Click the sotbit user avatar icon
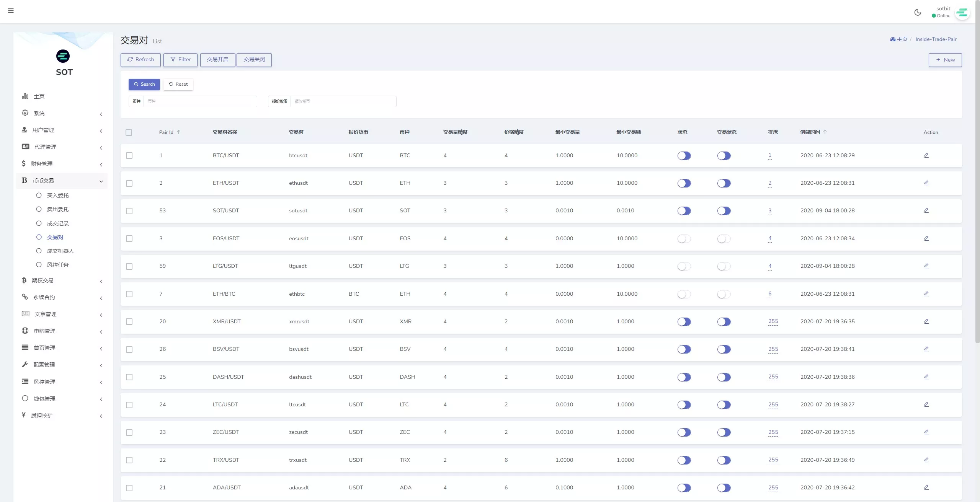This screenshot has height=502, width=980. 962,13
